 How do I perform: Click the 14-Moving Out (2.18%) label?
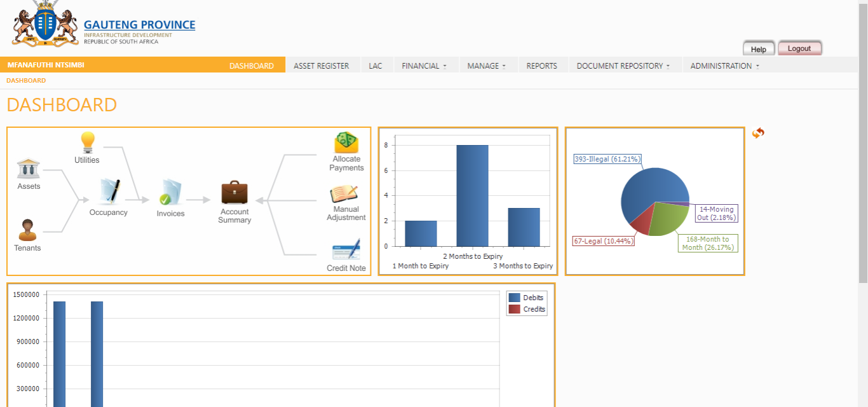pyautogui.click(x=716, y=213)
